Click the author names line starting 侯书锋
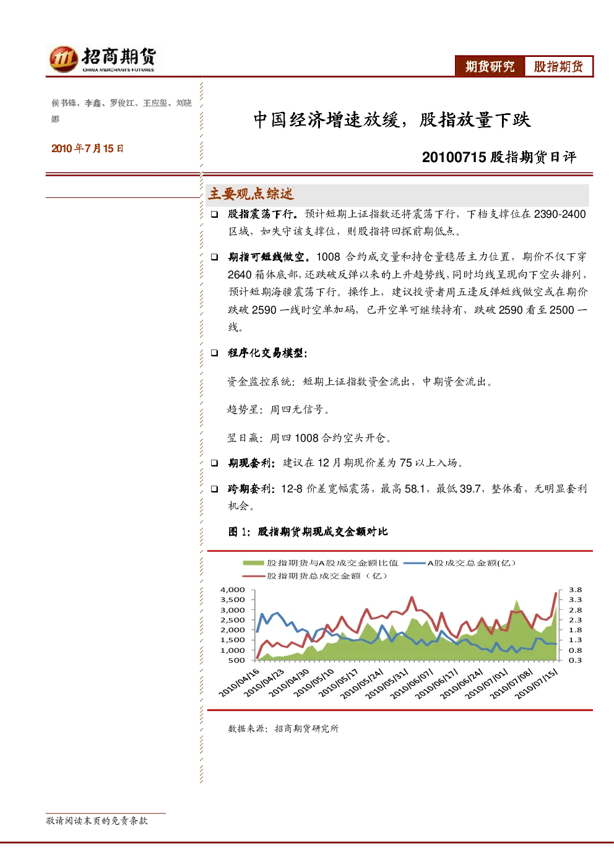This screenshot has height=868, width=614. 122,111
